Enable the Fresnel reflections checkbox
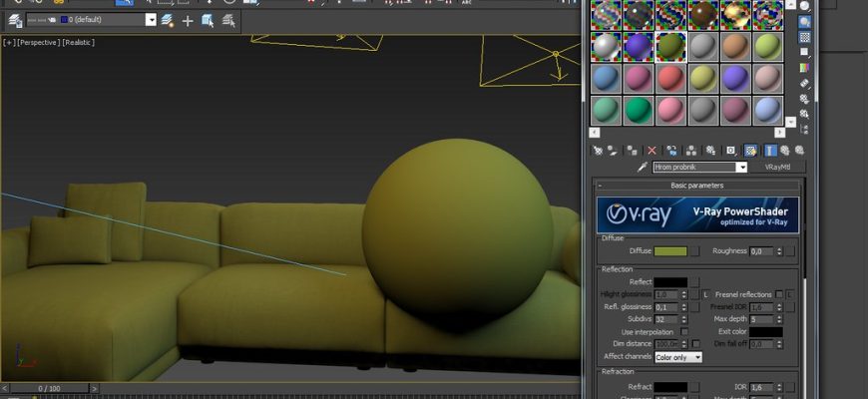 [779, 294]
